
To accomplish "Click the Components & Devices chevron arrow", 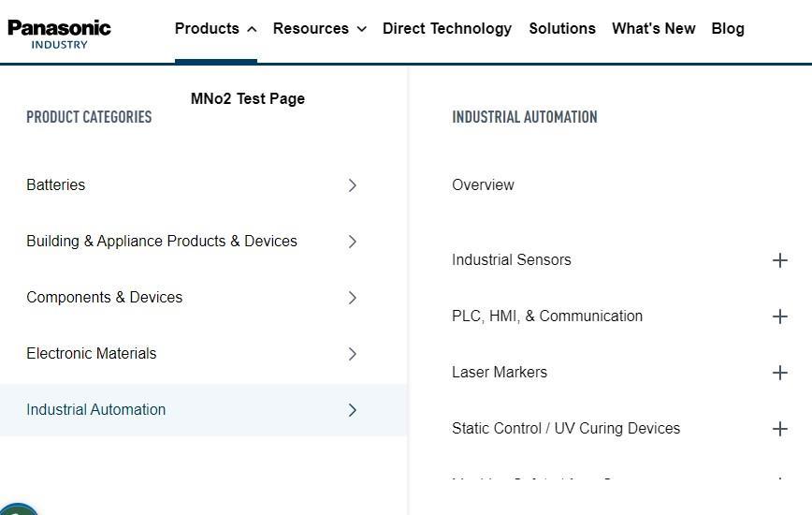I will (x=352, y=298).
